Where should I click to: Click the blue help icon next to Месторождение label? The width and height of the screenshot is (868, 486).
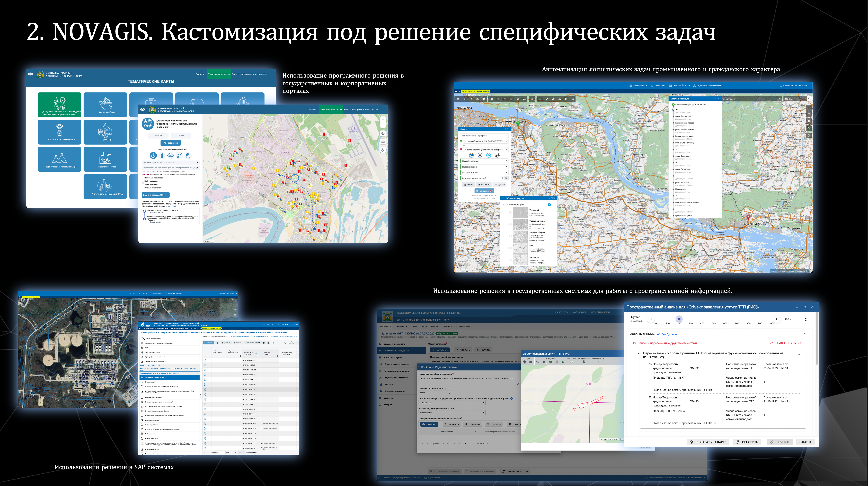click(511, 398)
